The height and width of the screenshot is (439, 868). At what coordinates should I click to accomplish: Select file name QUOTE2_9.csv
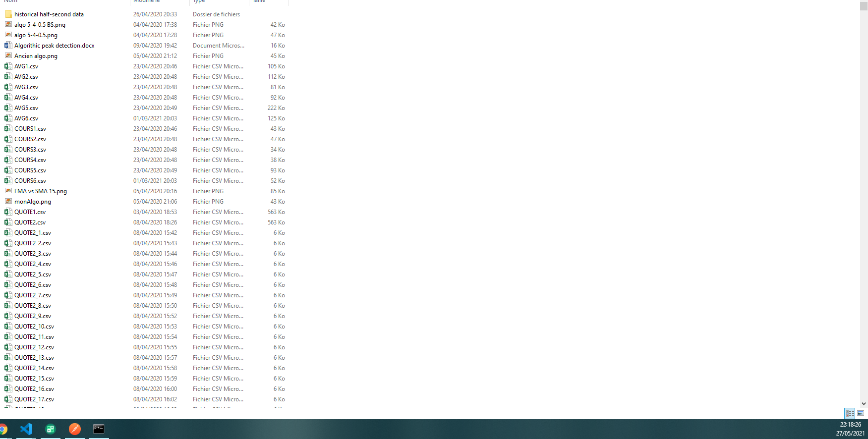coord(33,316)
